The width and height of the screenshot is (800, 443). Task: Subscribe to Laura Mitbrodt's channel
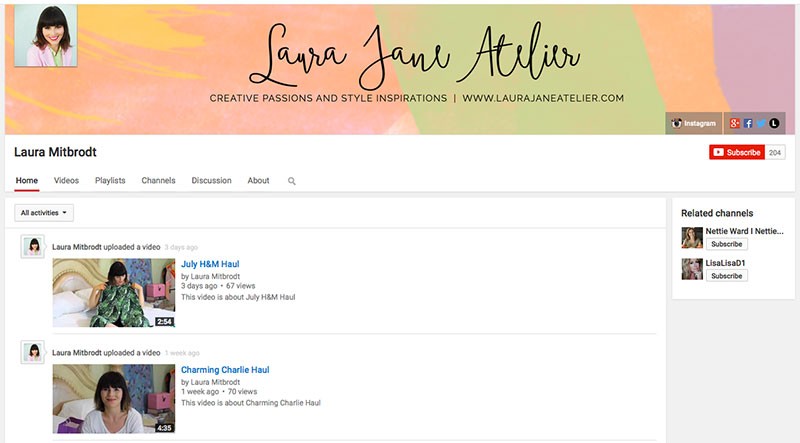pos(737,152)
